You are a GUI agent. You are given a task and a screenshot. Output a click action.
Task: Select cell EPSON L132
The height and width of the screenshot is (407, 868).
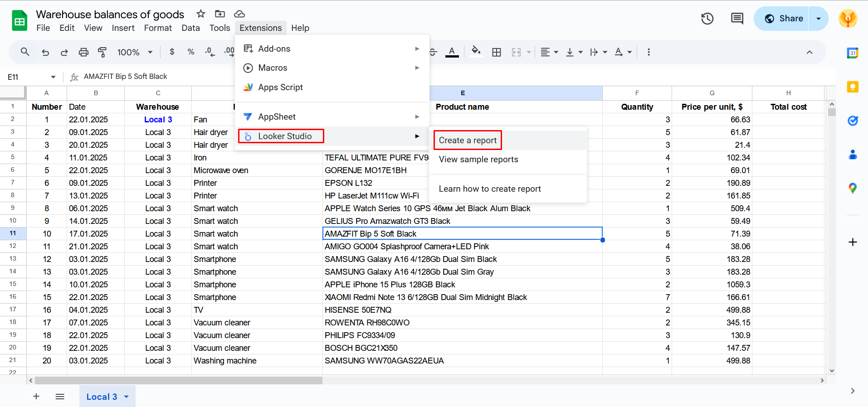pos(463,183)
